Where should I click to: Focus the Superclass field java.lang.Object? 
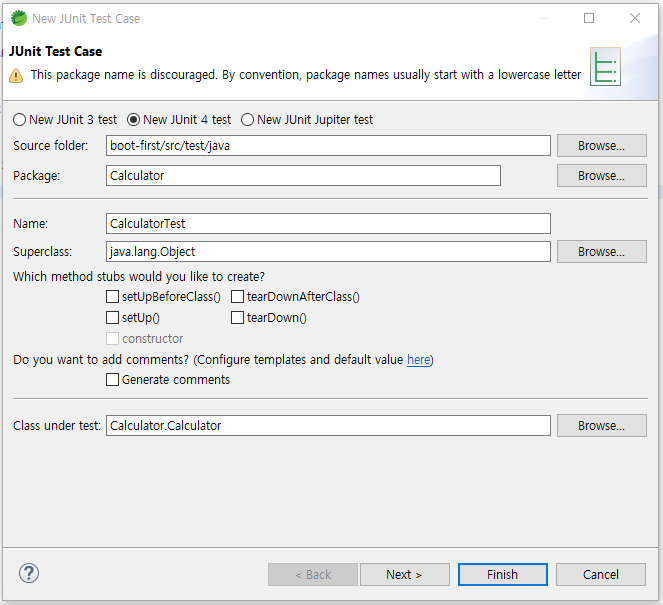coord(328,252)
